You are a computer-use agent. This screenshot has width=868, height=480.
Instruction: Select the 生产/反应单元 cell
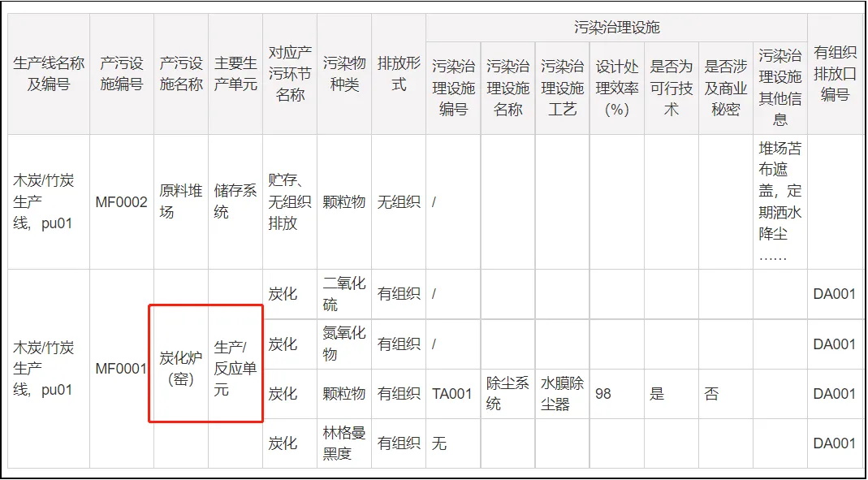coord(235,369)
